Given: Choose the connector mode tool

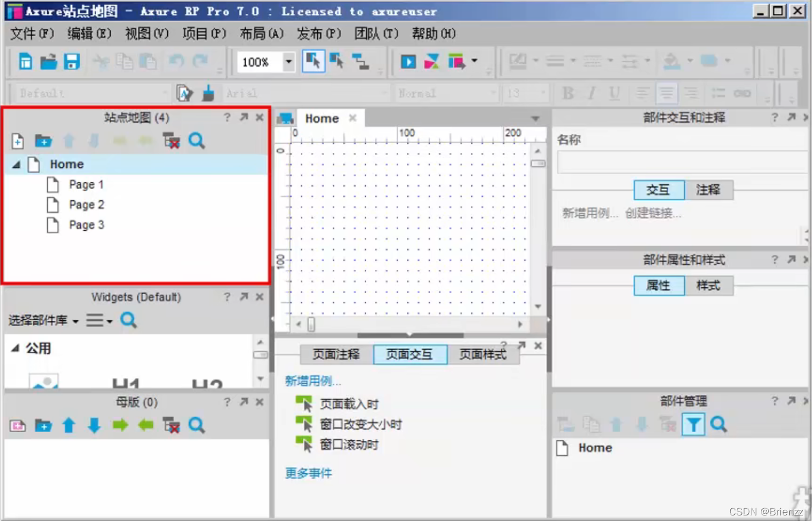Looking at the screenshot, I should click(x=360, y=61).
